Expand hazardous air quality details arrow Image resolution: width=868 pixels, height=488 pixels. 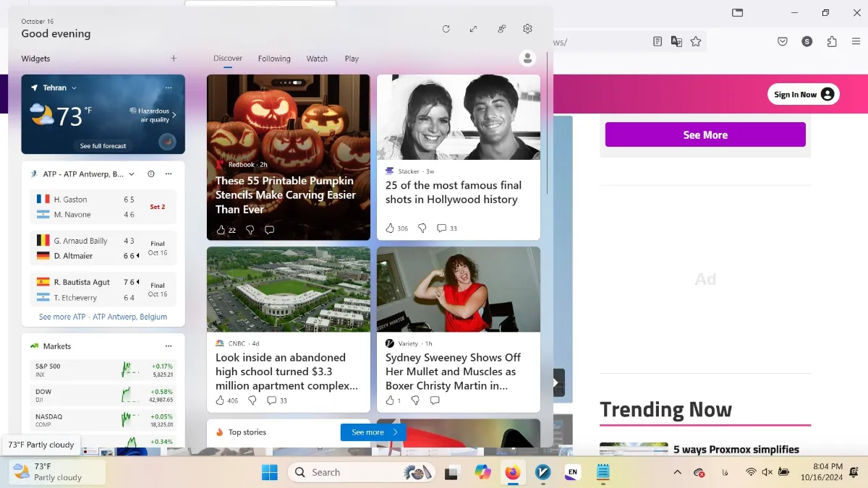click(174, 115)
